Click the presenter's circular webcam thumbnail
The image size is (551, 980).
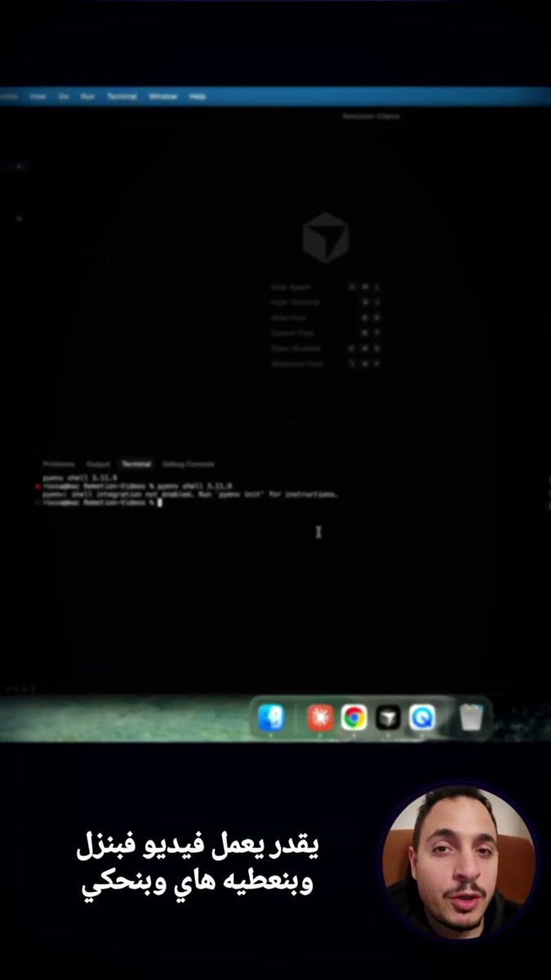[458, 861]
